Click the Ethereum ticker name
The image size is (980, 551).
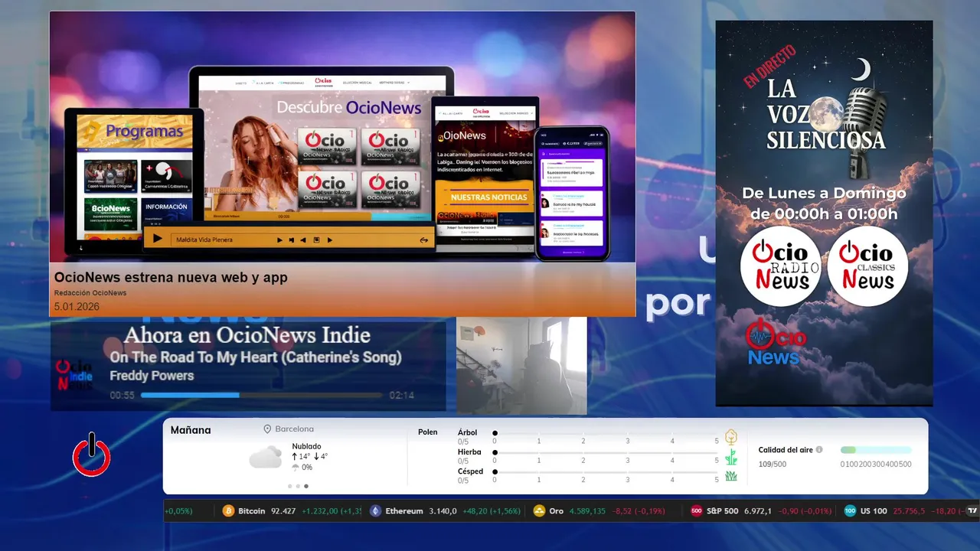click(x=404, y=511)
